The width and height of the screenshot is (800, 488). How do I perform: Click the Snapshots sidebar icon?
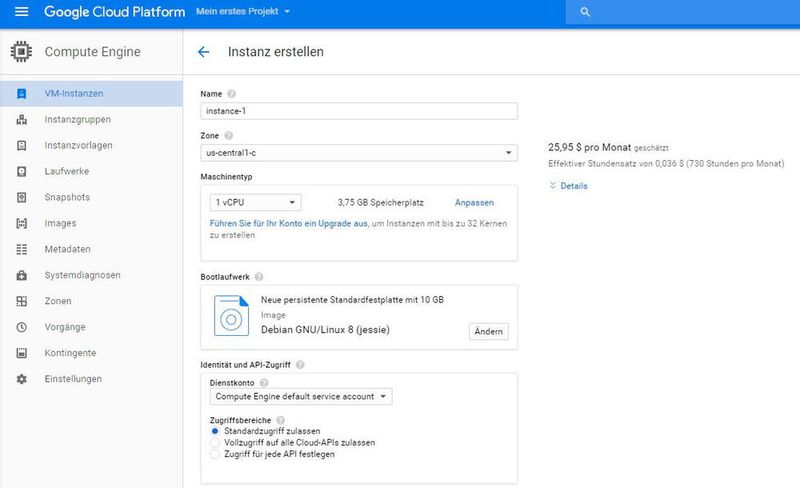coord(21,197)
